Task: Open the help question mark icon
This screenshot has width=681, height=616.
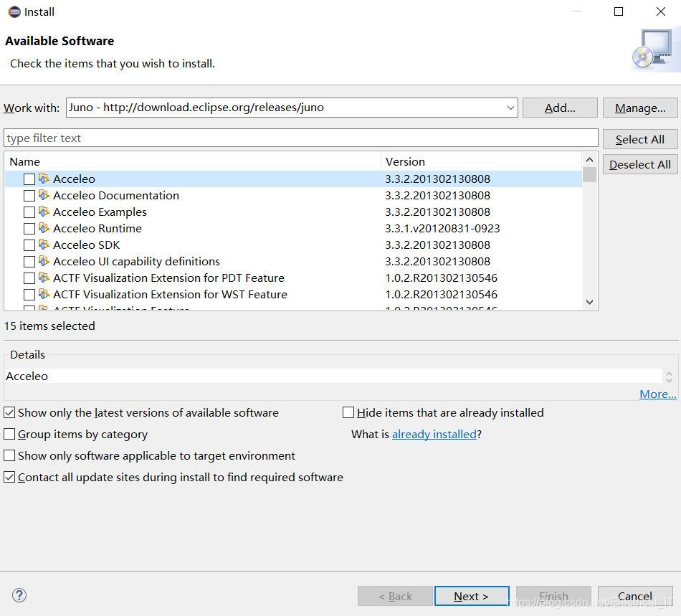Action: coord(19,595)
